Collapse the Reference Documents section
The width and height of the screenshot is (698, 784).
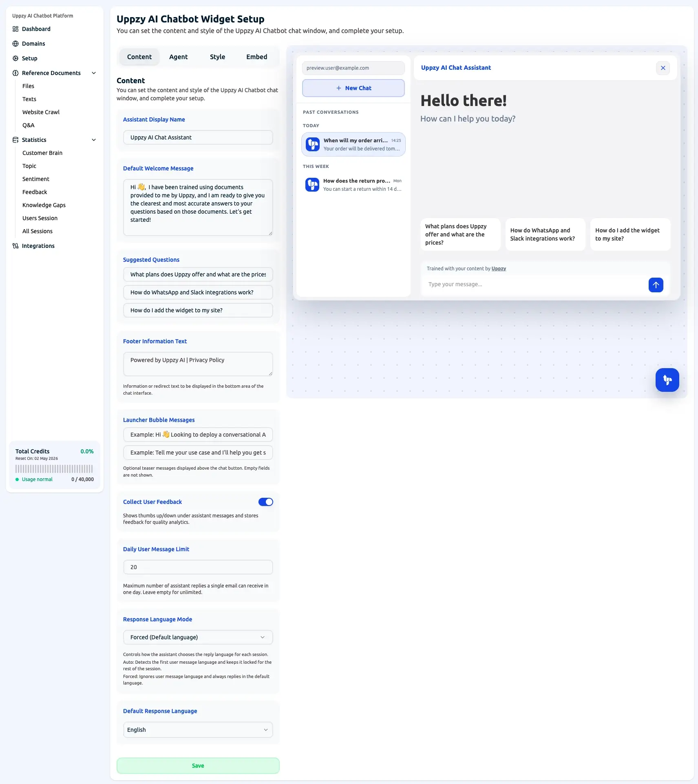pyautogui.click(x=94, y=73)
